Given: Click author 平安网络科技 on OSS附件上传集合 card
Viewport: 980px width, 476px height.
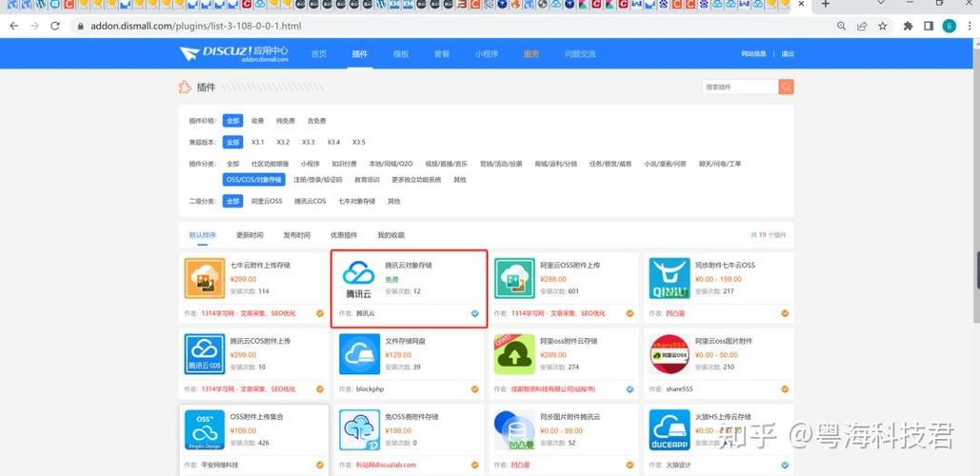Looking at the screenshot, I should coord(219,466).
